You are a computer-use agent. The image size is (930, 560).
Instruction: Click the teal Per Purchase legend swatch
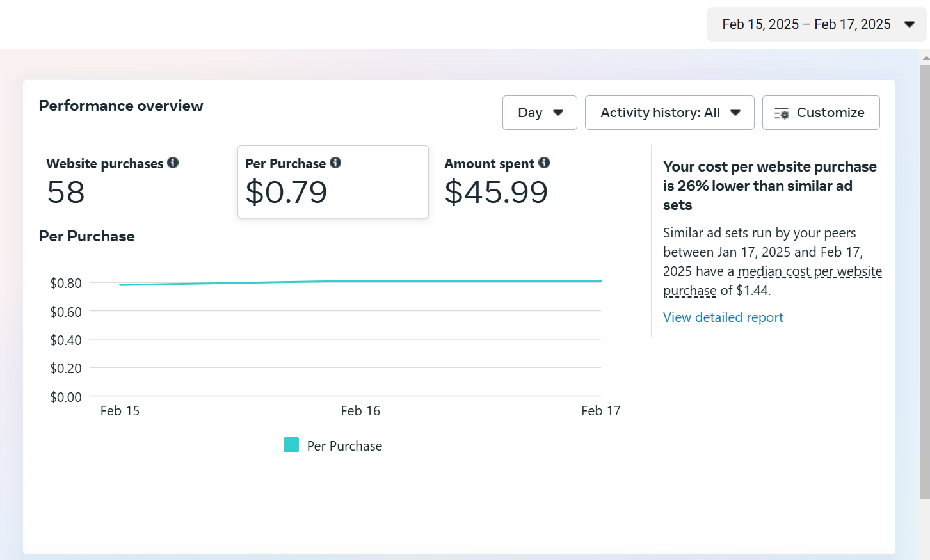click(291, 445)
